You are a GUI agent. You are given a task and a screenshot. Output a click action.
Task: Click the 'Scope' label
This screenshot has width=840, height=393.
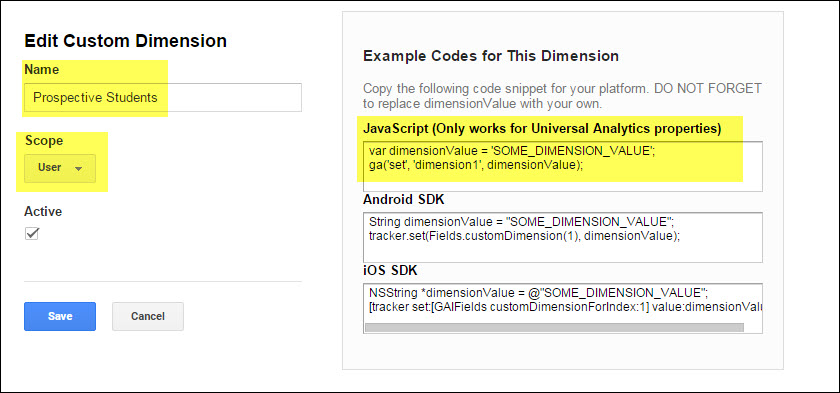[x=44, y=141]
